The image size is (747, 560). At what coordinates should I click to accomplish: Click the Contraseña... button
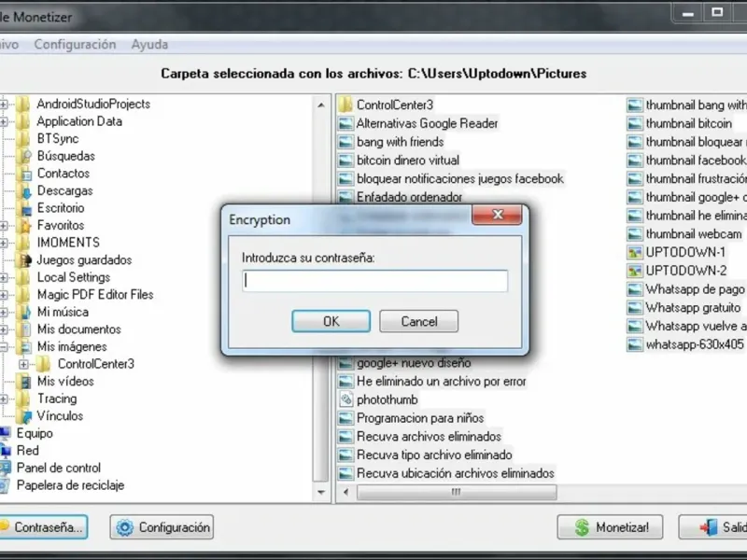pos(42,527)
